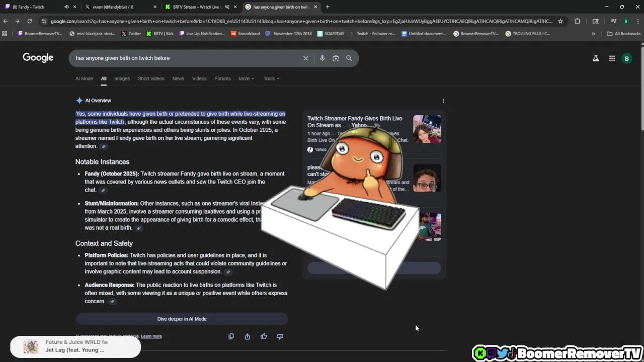Share the AI Overview response
The width and height of the screenshot is (644, 362).
tap(248, 336)
